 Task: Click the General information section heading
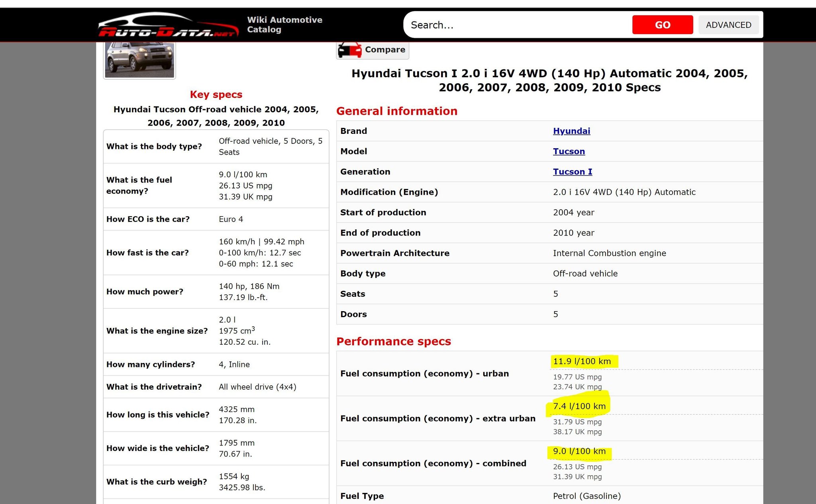[396, 111]
